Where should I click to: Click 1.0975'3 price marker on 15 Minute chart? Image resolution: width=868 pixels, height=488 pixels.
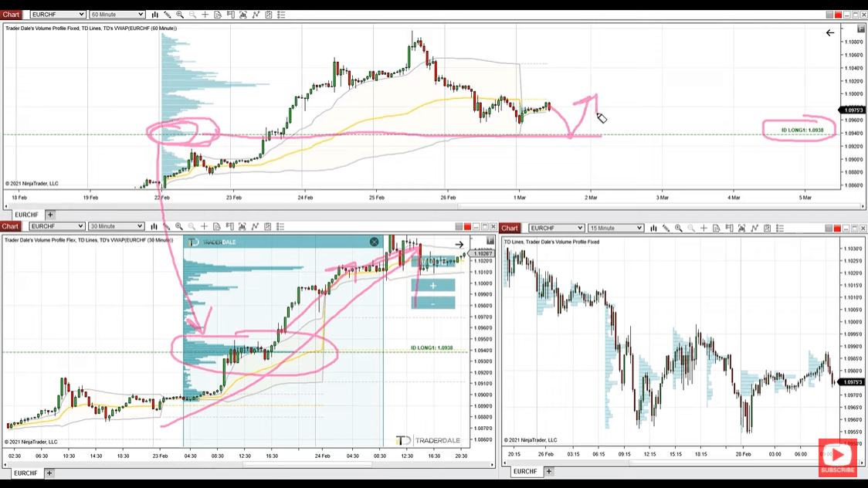[853, 382]
